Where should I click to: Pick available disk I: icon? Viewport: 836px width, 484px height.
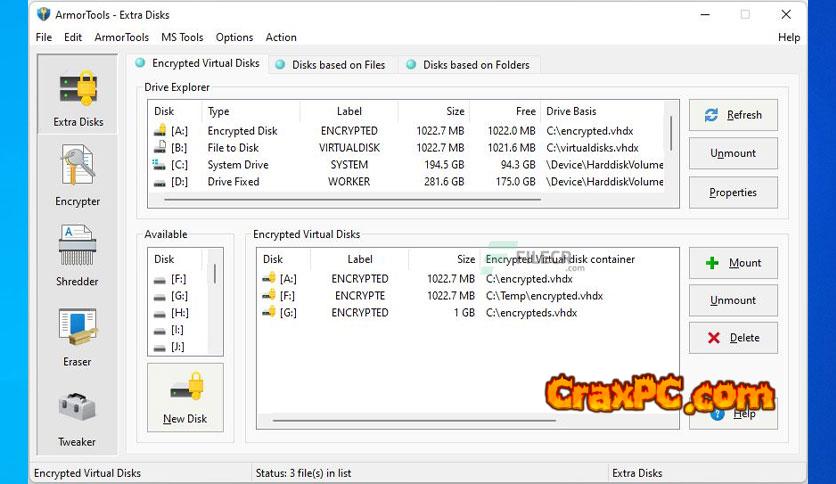tap(159, 331)
